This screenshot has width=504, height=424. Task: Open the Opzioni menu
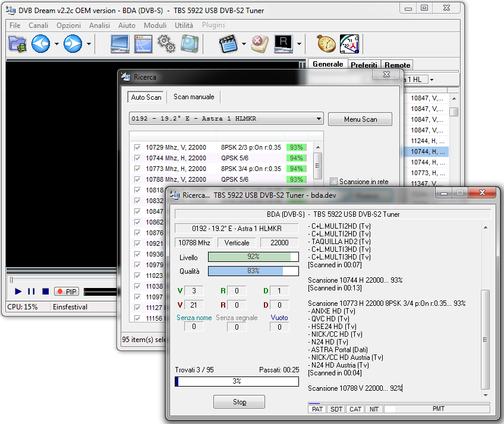pos(68,26)
